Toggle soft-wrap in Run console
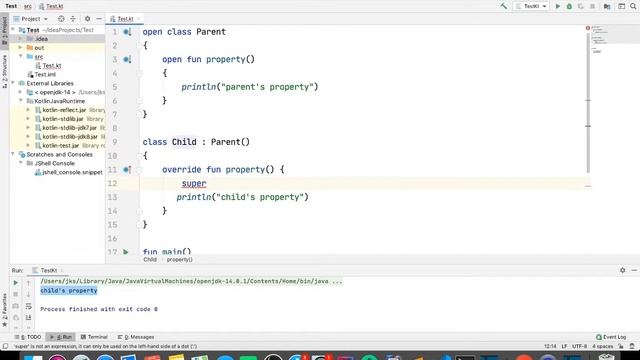The image size is (640, 360). coord(29,306)
